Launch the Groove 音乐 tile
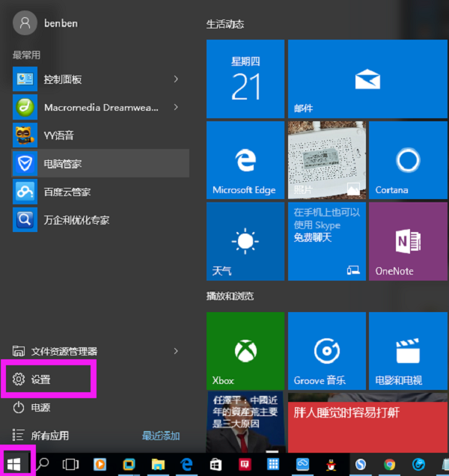The image size is (449, 476). click(327, 351)
